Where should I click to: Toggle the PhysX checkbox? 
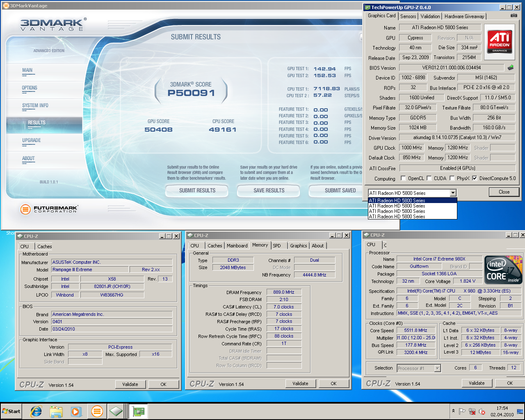[452, 178]
